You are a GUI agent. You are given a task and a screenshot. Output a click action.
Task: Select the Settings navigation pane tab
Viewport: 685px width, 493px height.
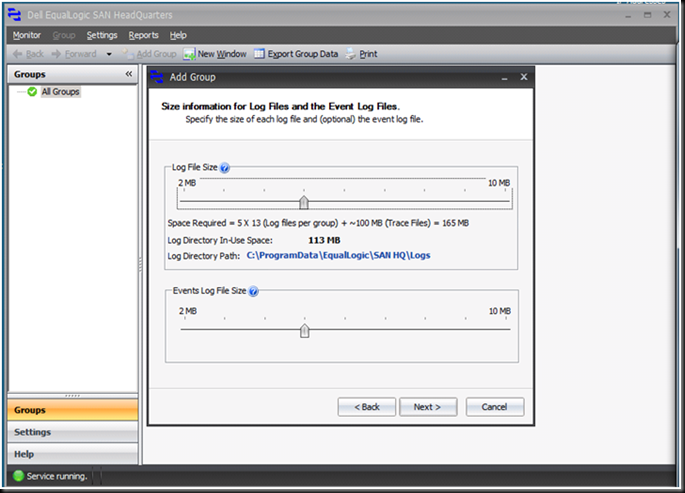point(73,432)
